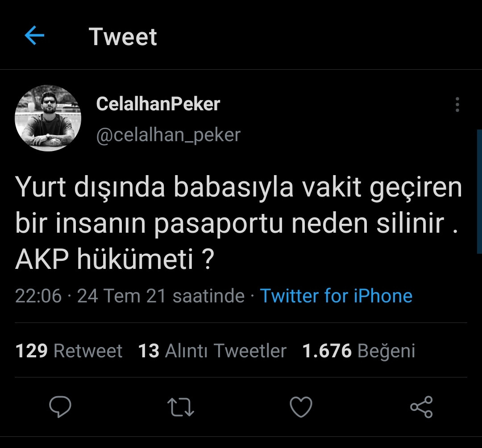Screen dimensions: 482x448
Task: Open the @celalhan_peker handle
Action: point(168,134)
